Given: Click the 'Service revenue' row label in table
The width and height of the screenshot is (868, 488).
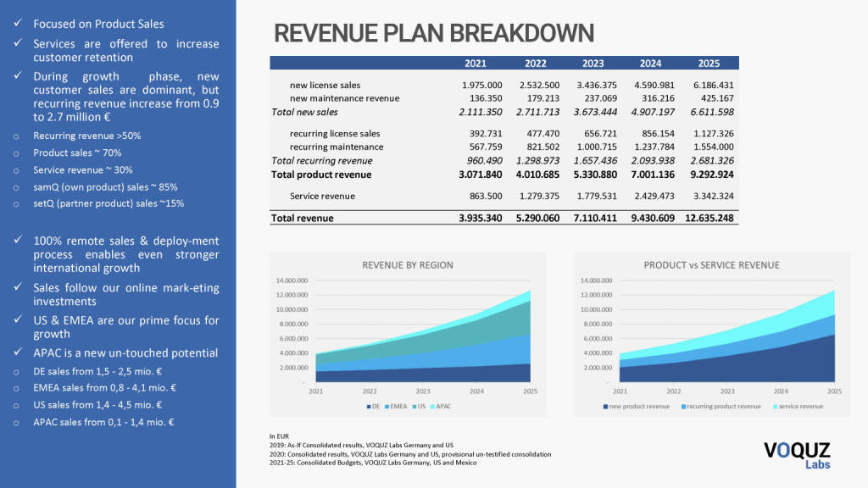Looking at the screenshot, I should point(322,196).
